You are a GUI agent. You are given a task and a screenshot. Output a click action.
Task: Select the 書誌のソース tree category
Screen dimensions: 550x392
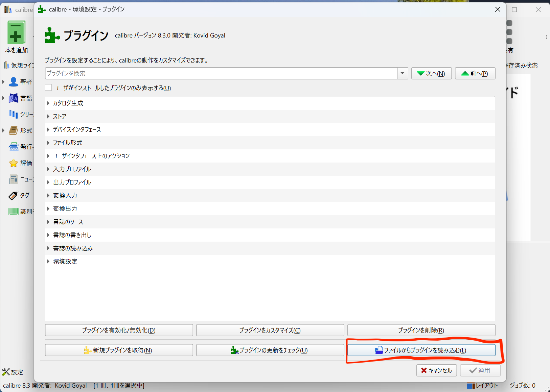pos(68,222)
